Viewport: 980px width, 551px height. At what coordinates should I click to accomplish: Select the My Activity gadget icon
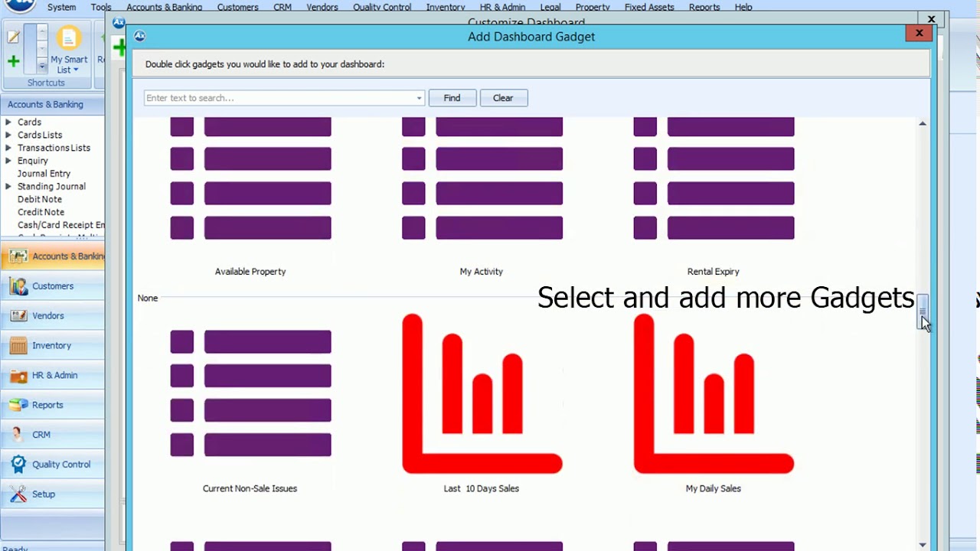tap(482, 180)
